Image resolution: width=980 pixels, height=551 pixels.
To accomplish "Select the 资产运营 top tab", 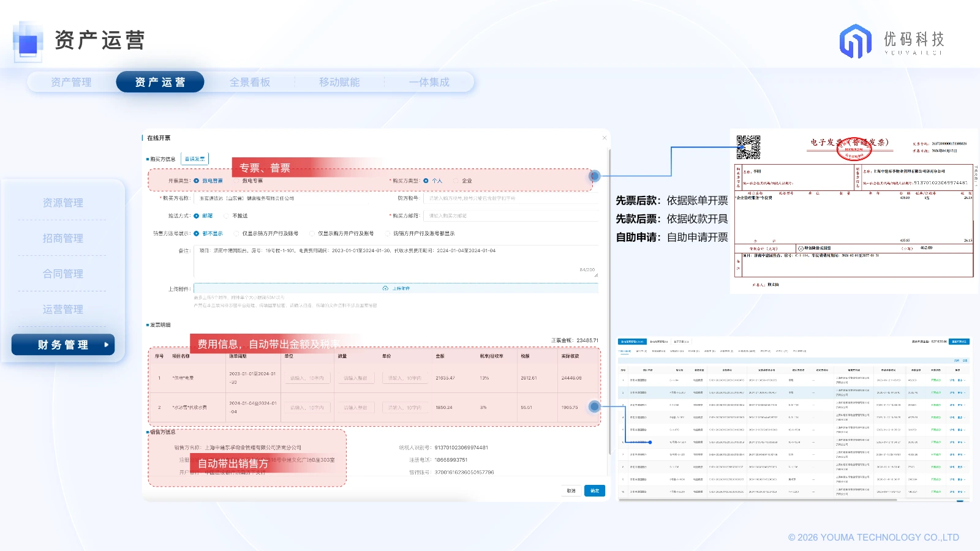I will [x=160, y=82].
